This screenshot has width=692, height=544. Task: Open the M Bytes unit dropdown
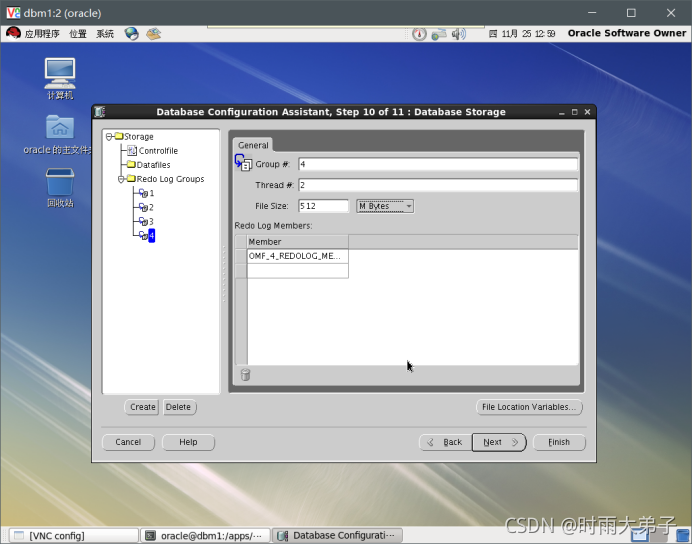(385, 206)
